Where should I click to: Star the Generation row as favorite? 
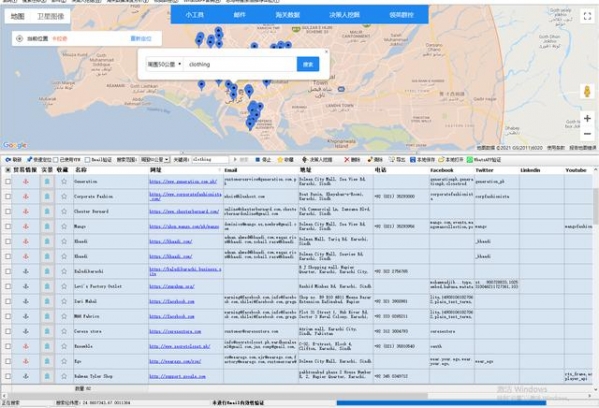pyautogui.click(x=64, y=181)
